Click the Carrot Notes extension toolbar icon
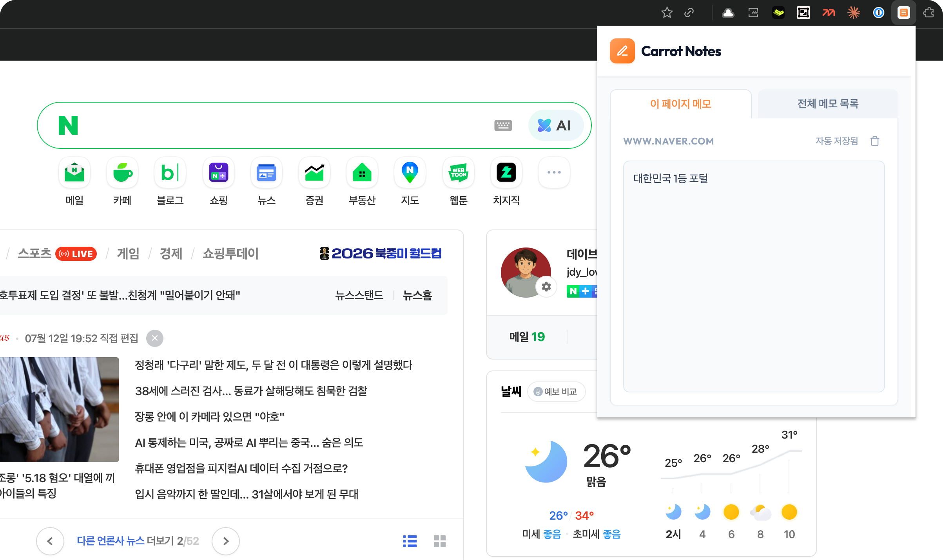The image size is (943, 560). point(903,13)
